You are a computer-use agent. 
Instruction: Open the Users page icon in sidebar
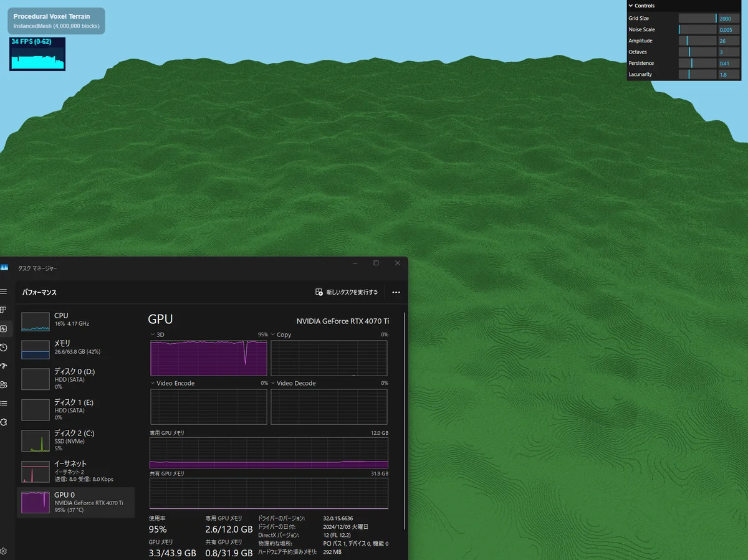pos(3,385)
